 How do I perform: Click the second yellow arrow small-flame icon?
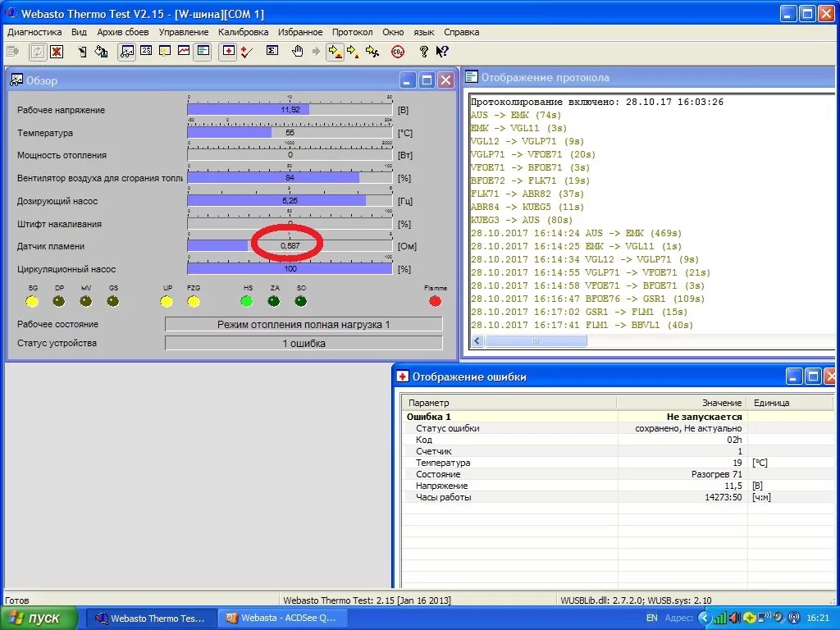click(353, 52)
